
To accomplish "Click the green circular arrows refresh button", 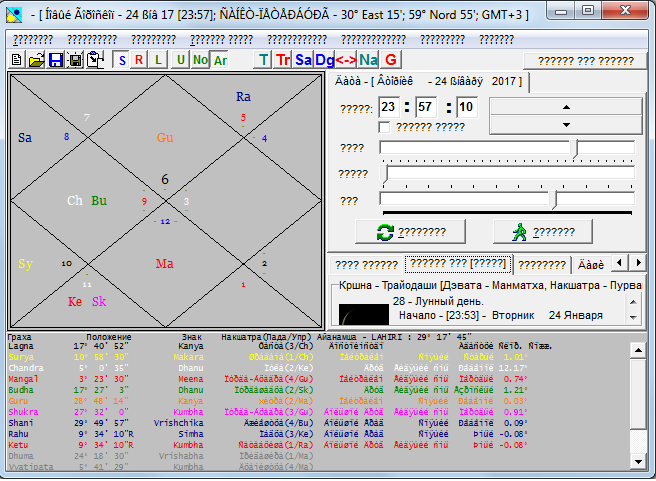I will pos(410,232).
